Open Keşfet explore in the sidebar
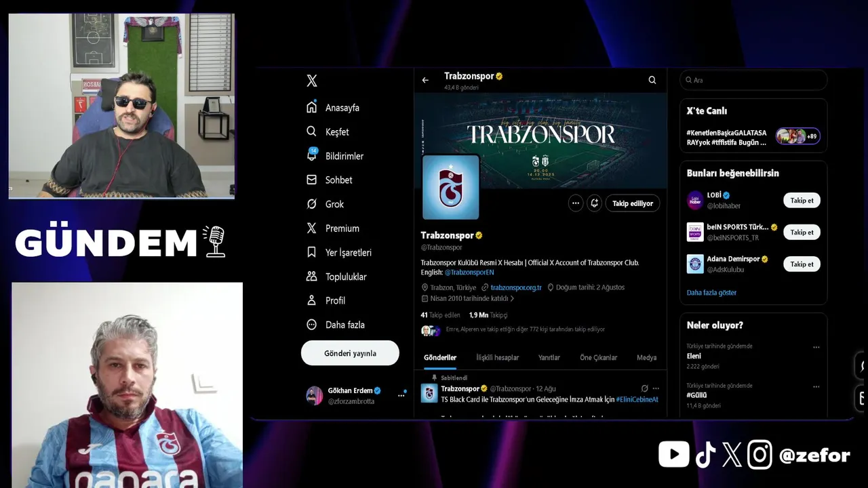This screenshot has width=868, height=488. [x=328, y=131]
